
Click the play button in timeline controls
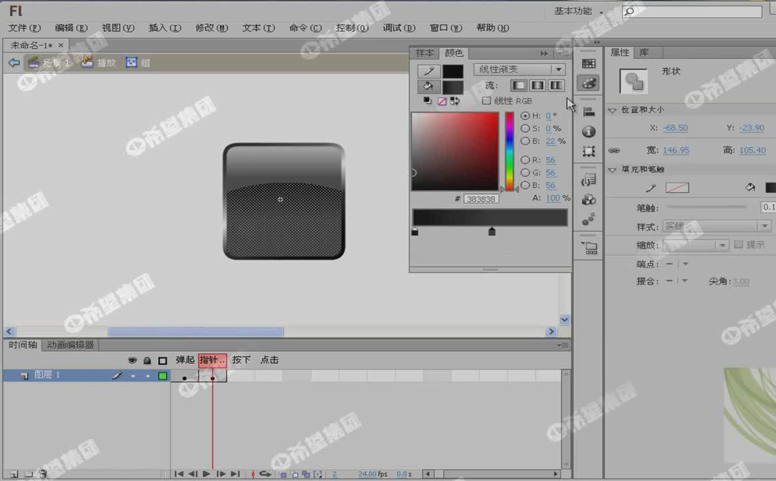tap(206, 473)
